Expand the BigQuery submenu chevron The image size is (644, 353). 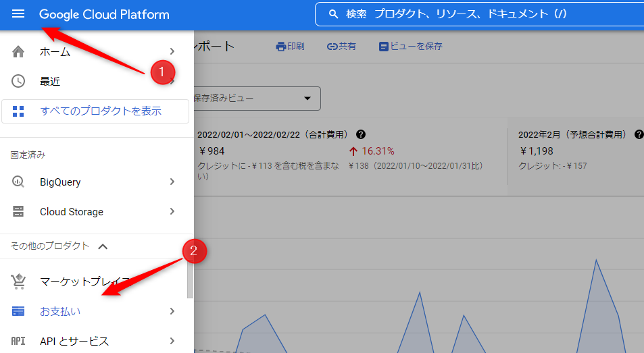[x=172, y=181]
